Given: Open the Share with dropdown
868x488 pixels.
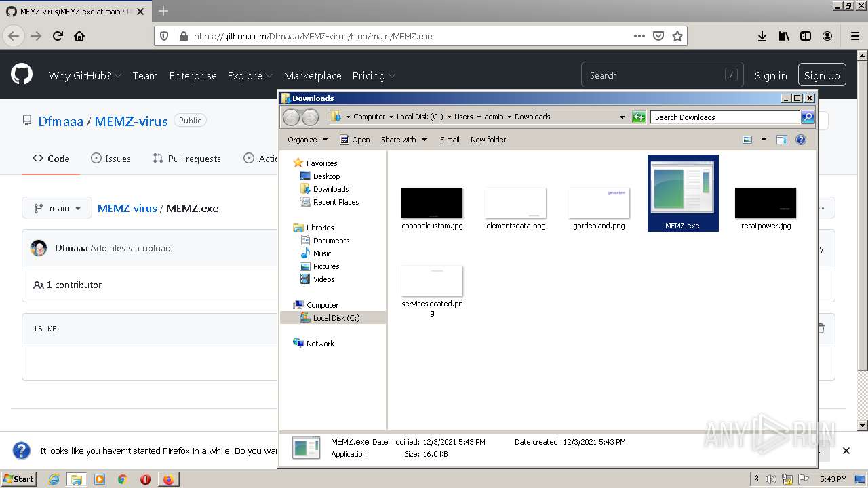Looking at the screenshot, I should coord(404,140).
